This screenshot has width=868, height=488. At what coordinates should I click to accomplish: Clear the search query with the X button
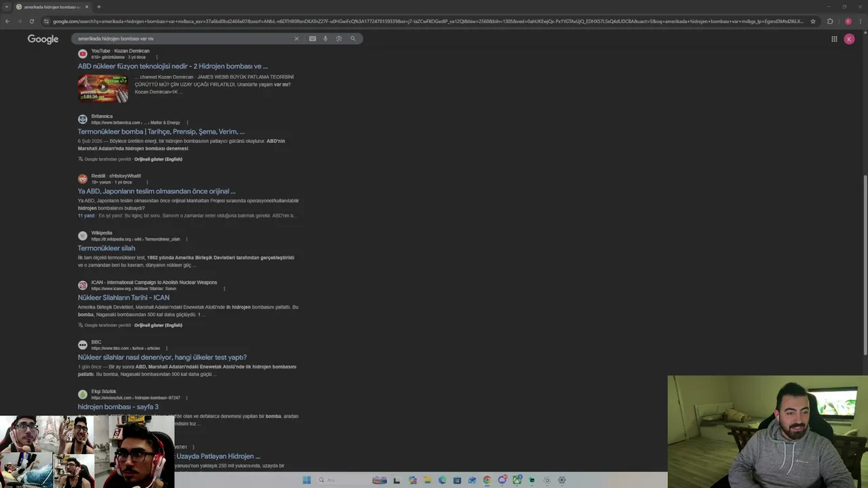pos(296,39)
